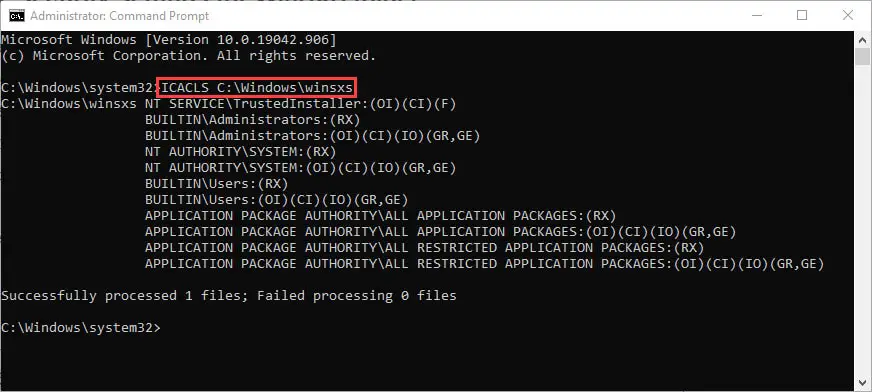Screen dimensions: 872x392
Task: Click the Administrator: Command Prompt title text
Action: [x=120, y=16]
